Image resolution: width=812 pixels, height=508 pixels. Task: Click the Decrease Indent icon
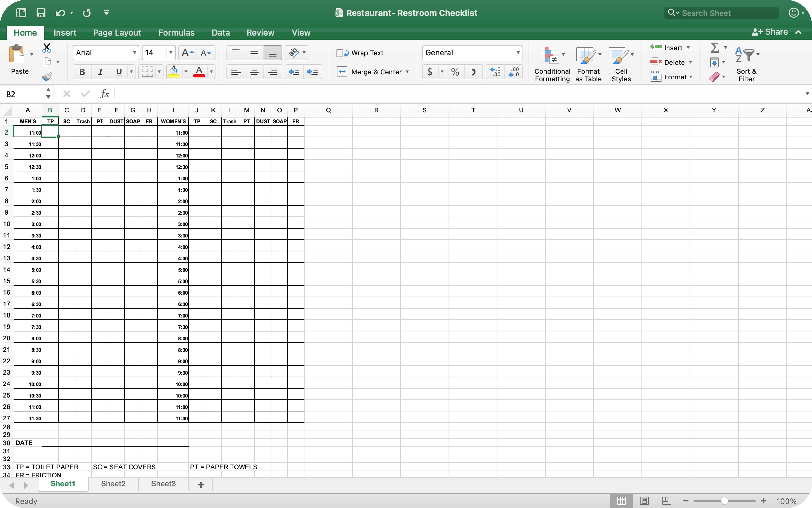(x=294, y=72)
